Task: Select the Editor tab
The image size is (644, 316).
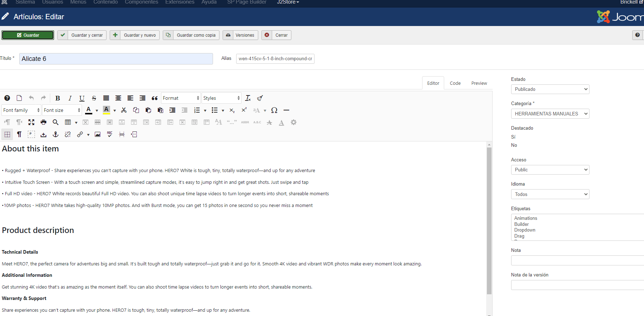Action: click(x=433, y=83)
